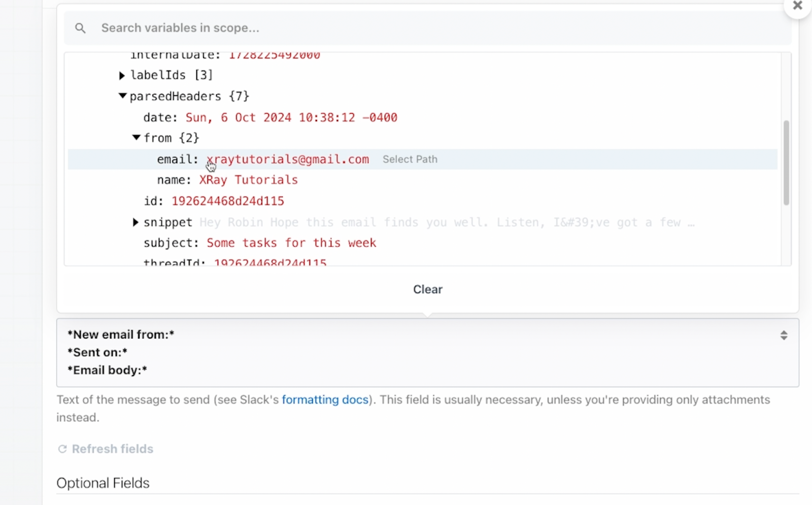812x505 pixels.
Task: Click the message field up-down arrows icon
Action: point(784,335)
